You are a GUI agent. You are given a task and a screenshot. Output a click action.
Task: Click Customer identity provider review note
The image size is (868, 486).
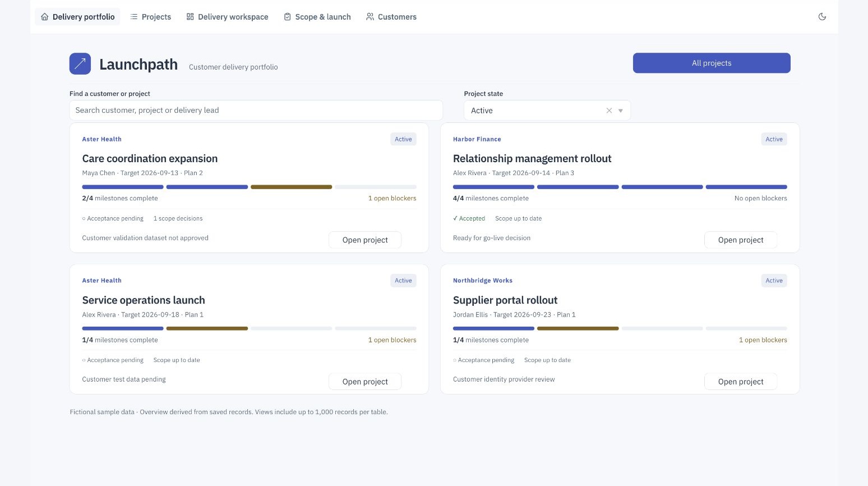point(504,379)
